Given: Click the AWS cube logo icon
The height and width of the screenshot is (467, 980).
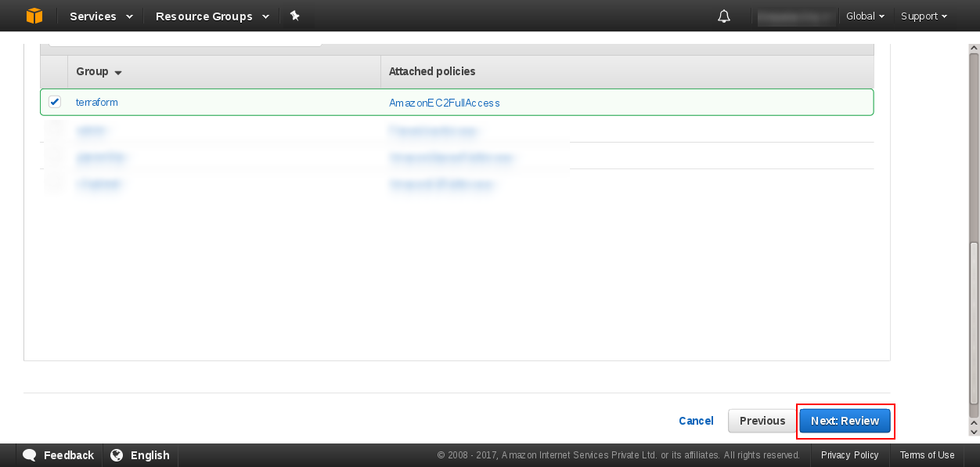Looking at the screenshot, I should 34,16.
